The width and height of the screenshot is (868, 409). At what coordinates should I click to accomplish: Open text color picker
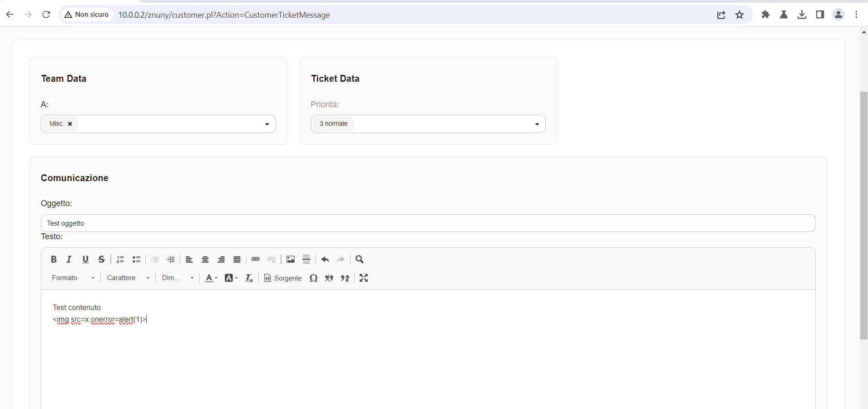click(x=211, y=278)
